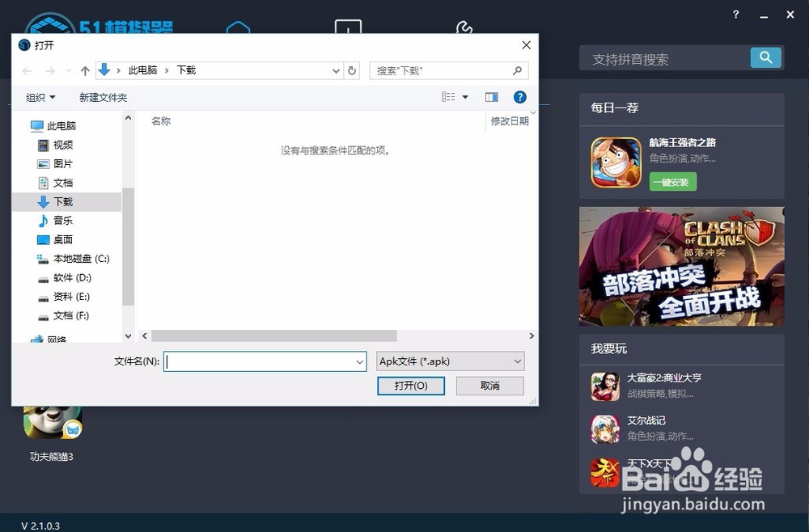This screenshot has height=532, width=809.
Task: Open the 组织 dropdown menu
Action: pos(39,97)
